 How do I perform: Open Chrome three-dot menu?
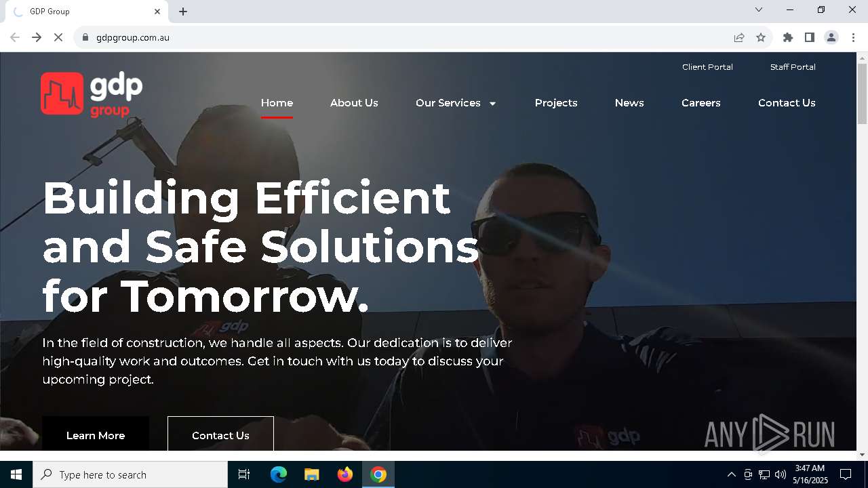click(x=853, y=37)
